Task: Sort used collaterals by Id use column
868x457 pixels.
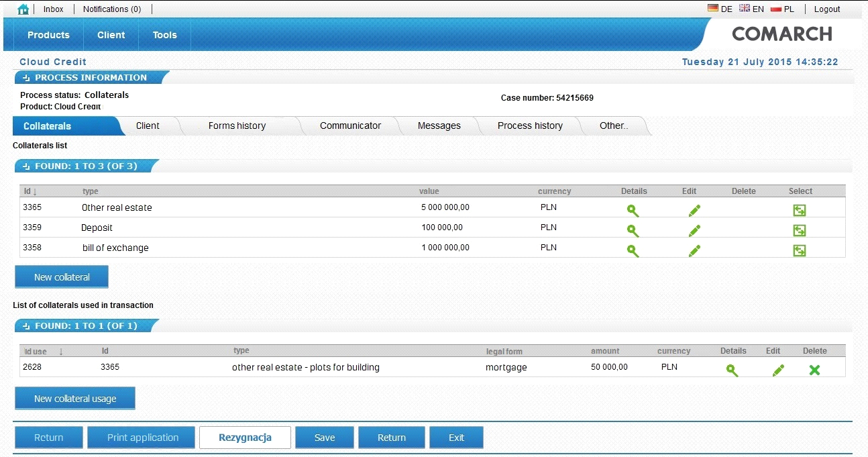Action: [44, 351]
